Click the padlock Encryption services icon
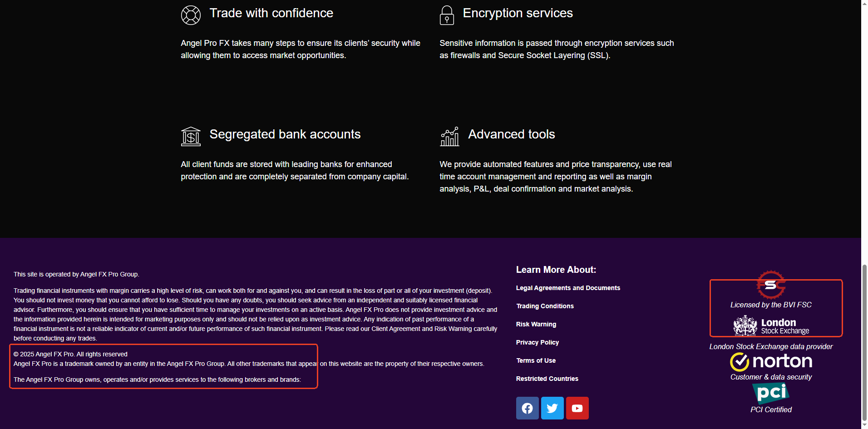Screen dimensions: 868x429 coord(447,15)
